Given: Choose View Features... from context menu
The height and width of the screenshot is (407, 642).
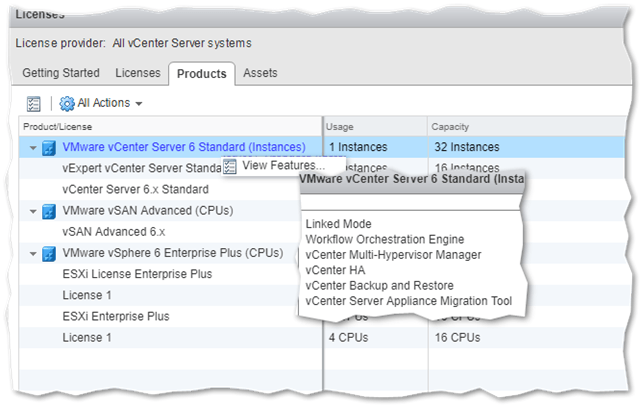Looking at the screenshot, I should coord(283,165).
